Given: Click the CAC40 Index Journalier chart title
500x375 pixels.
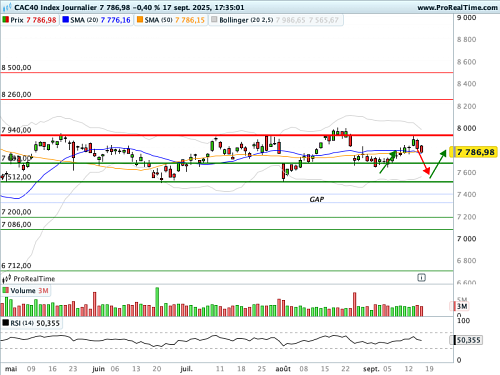Looking at the screenshot, I should pos(55,7).
